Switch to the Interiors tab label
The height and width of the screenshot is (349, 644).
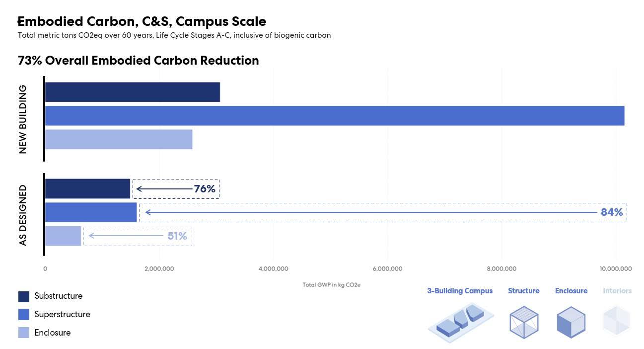tap(617, 291)
